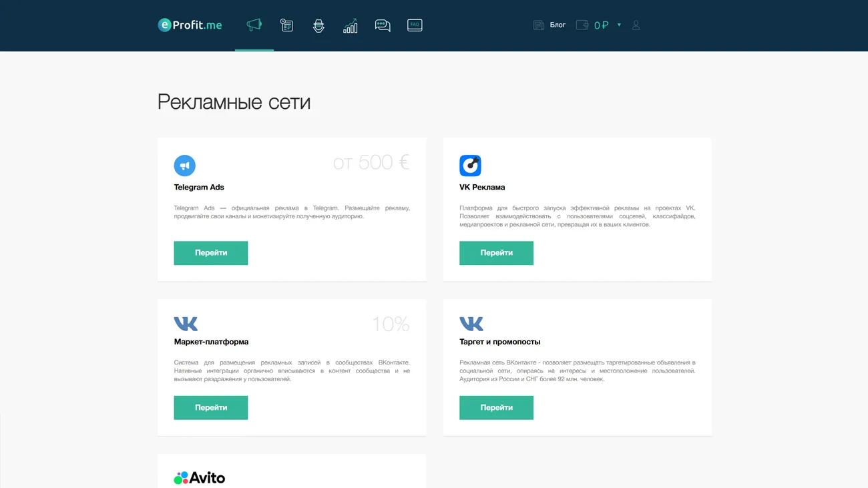
Task: Expand the balance dropdown arrow
Action: tap(619, 25)
